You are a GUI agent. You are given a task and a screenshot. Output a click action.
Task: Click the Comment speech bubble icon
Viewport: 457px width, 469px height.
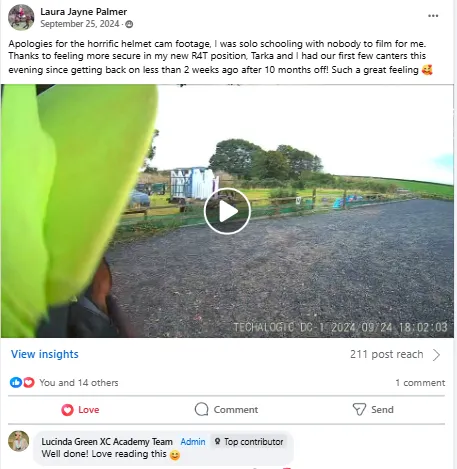(x=201, y=409)
